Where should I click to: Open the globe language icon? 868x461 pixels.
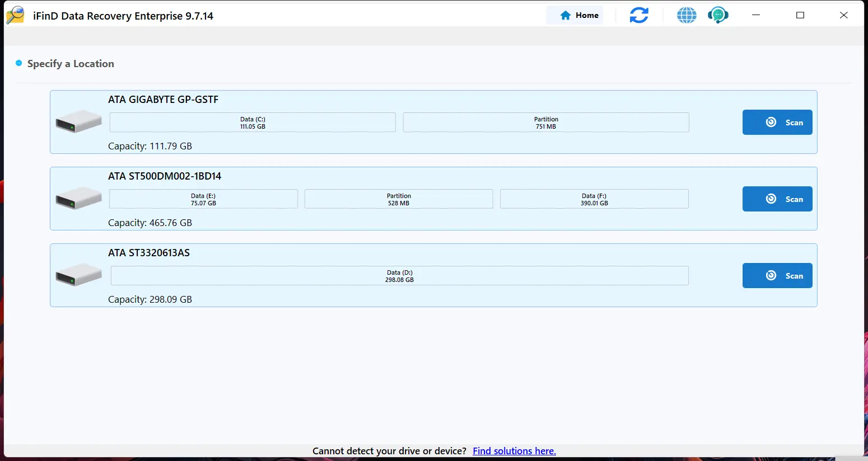pos(687,15)
